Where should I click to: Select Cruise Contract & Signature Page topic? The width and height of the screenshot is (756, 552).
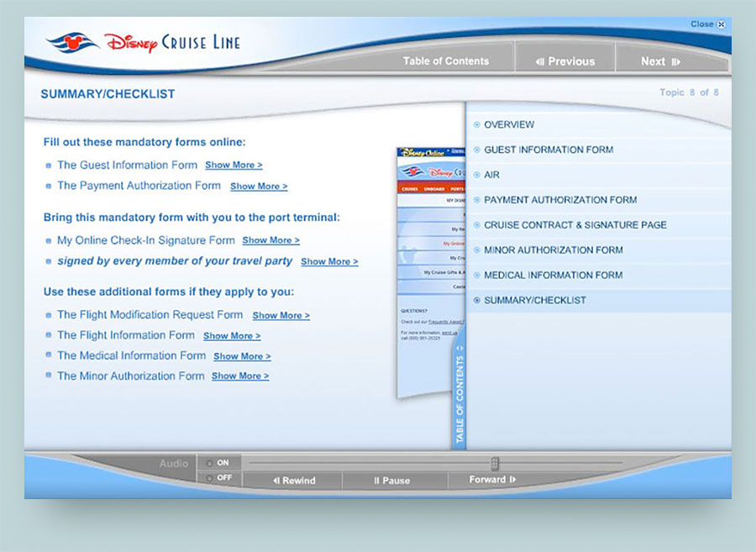575,225
